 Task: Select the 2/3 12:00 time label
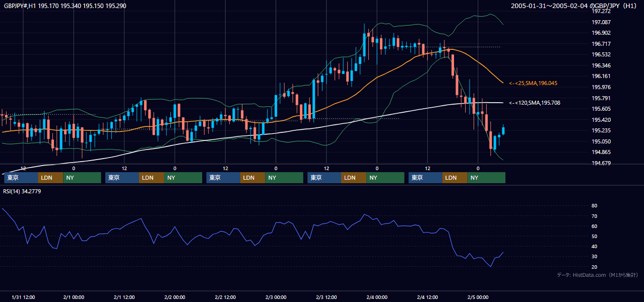tap(327, 297)
